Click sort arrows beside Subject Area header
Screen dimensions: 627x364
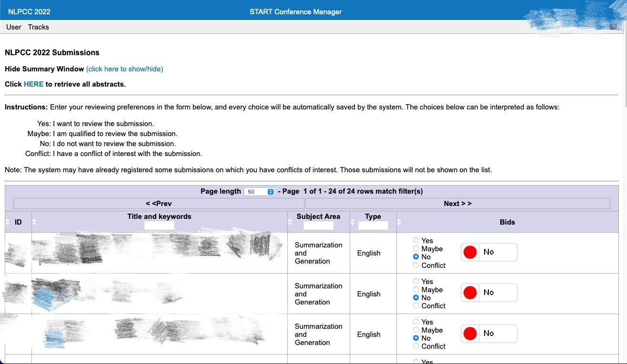pyautogui.click(x=290, y=222)
